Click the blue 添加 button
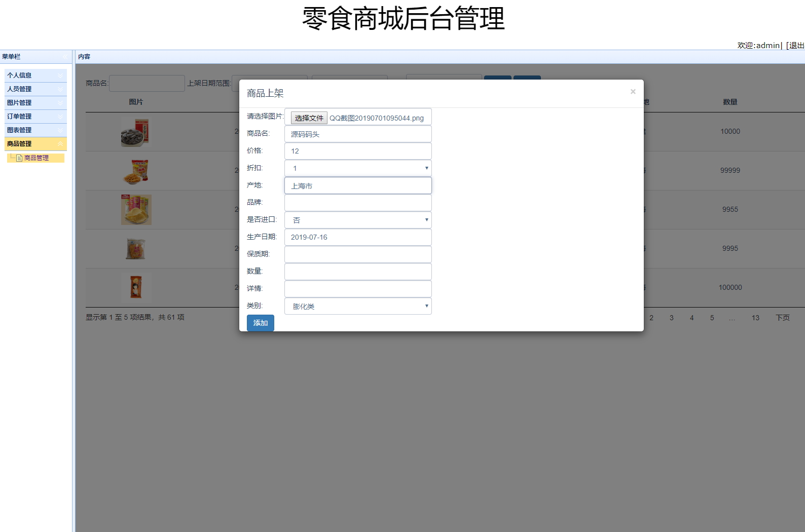The width and height of the screenshot is (805, 532). [x=261, y=323]
